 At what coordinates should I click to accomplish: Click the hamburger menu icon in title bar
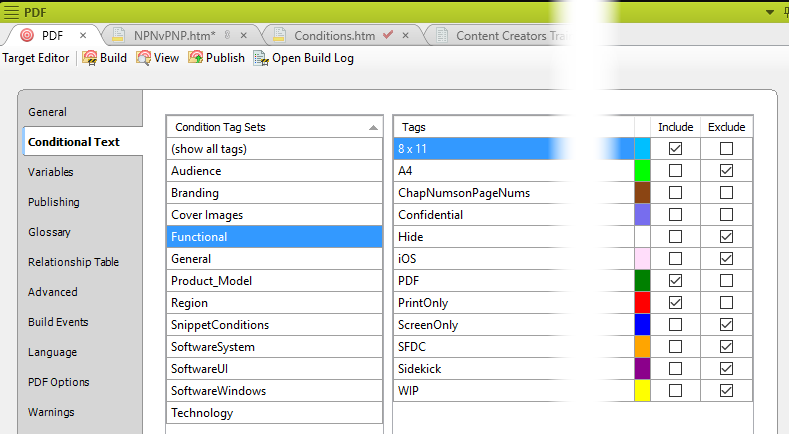pyautogui.click(x=11, y=11)
